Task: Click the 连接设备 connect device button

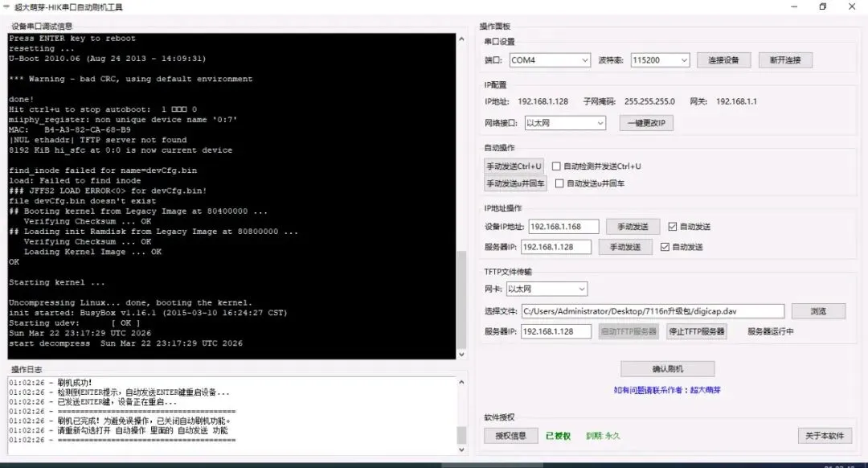Action: 723,60
